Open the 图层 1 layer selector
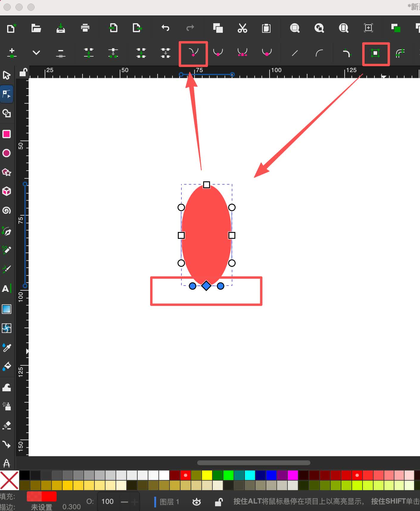420x511 pixels. pos(169,502)
